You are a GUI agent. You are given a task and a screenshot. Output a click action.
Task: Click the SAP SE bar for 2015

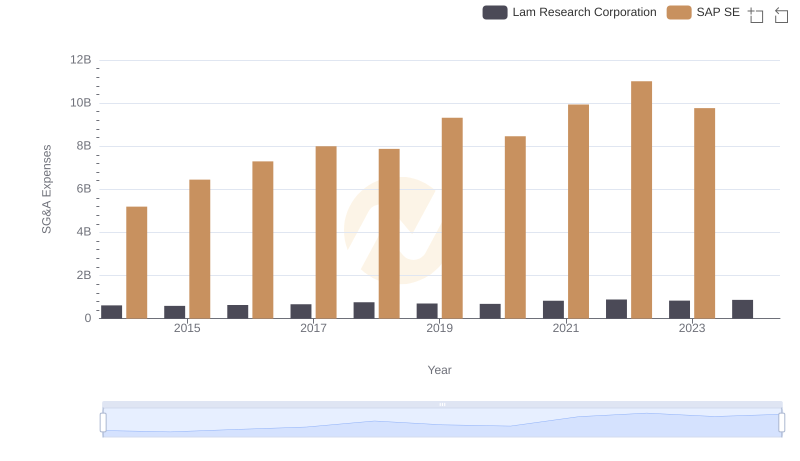click(199, 249)
